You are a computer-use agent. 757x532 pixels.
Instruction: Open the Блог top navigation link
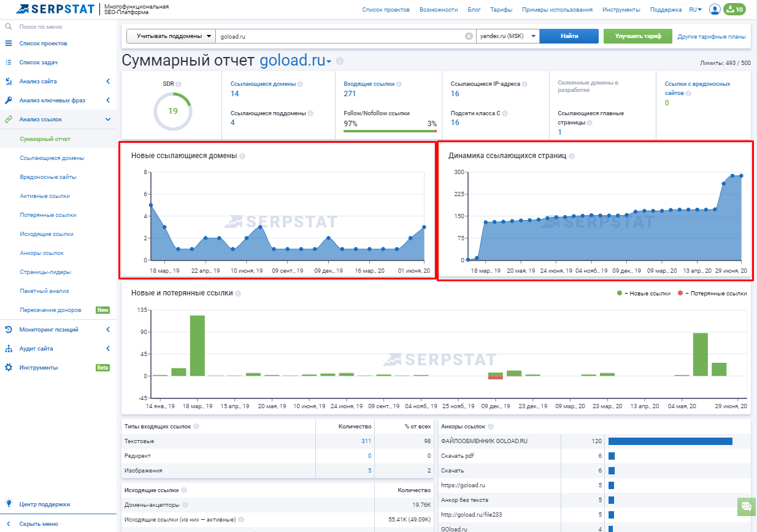coord(474,10)
